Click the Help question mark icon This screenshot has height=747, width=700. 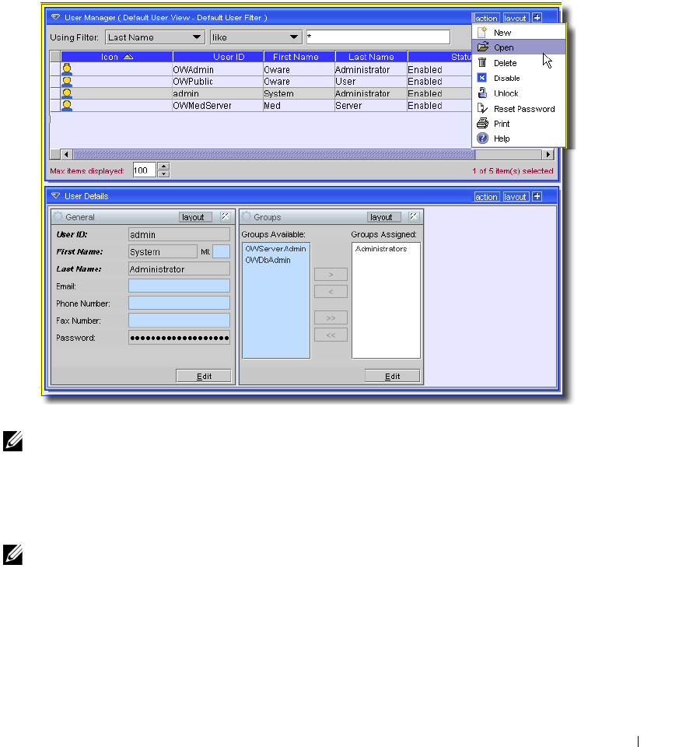(x=482, y=139)
